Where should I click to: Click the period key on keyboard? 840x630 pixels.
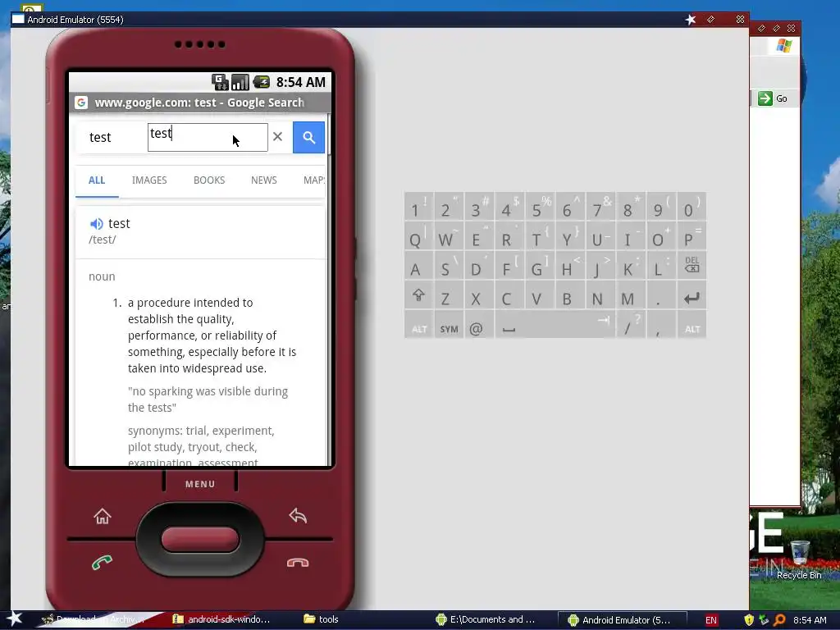tap(660, 295)
